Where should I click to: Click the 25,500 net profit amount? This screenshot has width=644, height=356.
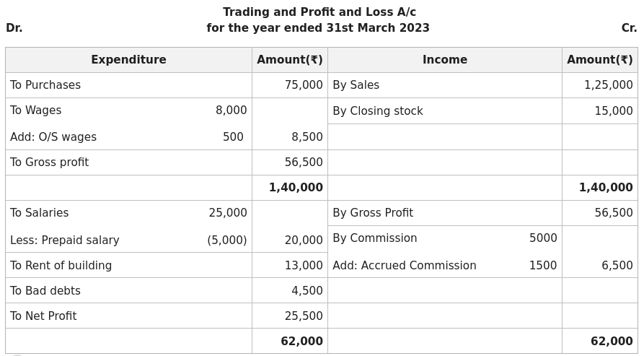click(304, 316)
